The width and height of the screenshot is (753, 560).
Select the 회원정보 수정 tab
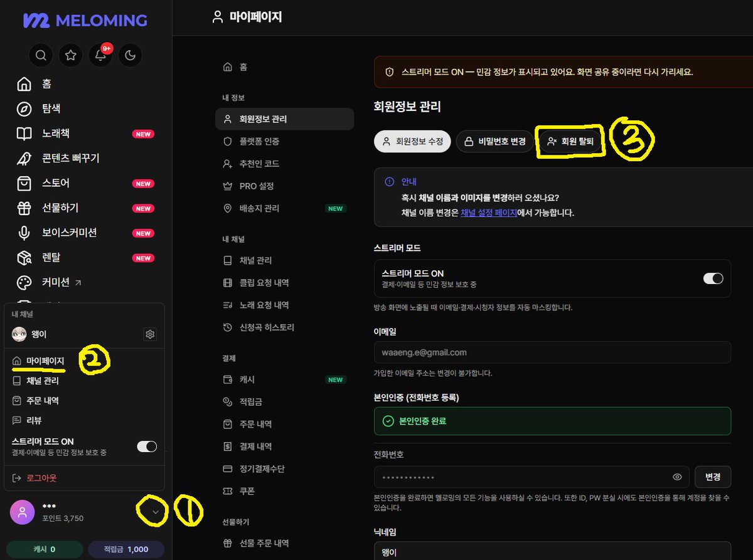(x=412, y=142)
